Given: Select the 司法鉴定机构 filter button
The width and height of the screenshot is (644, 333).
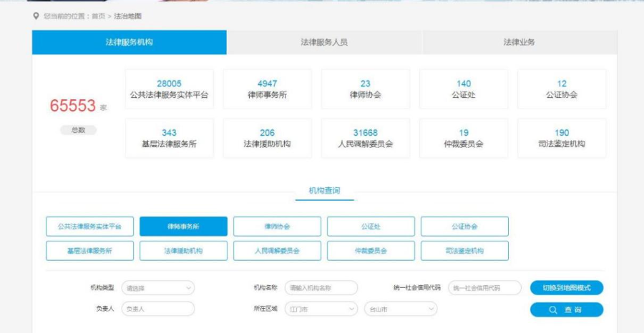Looking at the screenshot, I should [464, 251].
